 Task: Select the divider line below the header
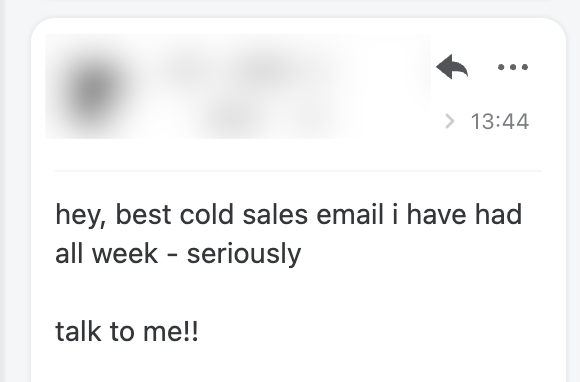(x=298, y=171)
